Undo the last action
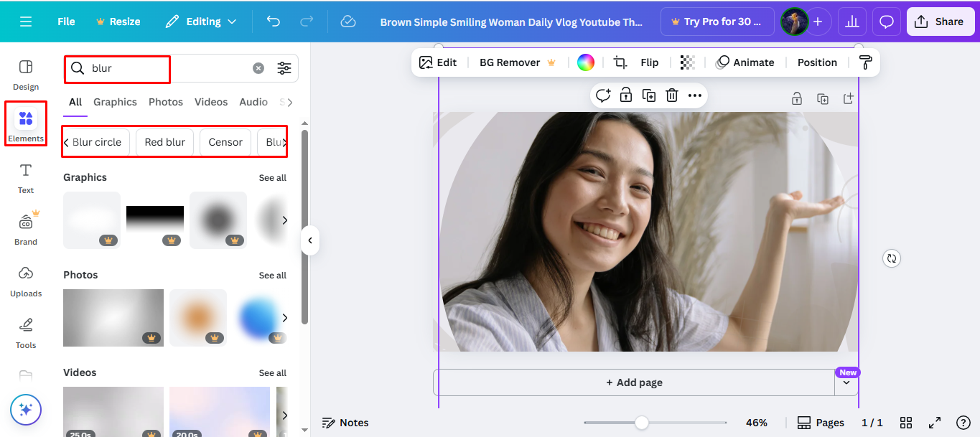 click(x=273, y=22)
